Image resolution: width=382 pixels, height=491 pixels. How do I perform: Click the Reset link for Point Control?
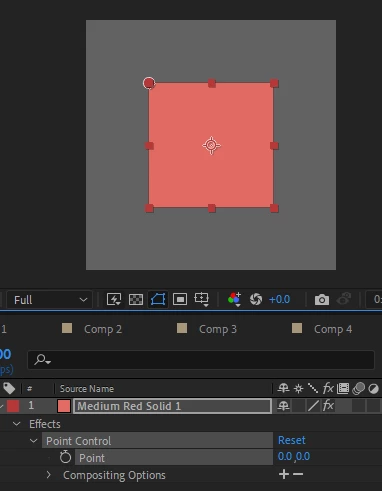[x=292, y=440]
